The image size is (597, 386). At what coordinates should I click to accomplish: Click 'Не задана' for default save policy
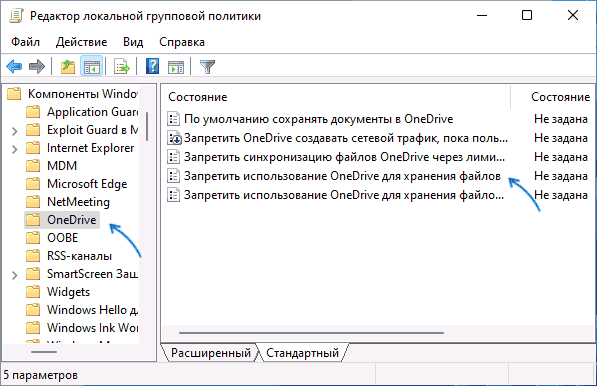560,119
